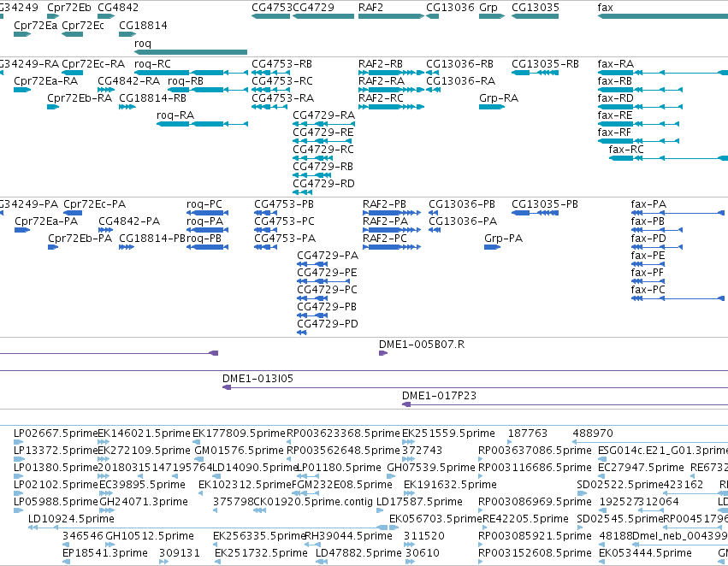Select EST LP02667.5prime
This screenshot has height=566, width=728.
point(19,442)
